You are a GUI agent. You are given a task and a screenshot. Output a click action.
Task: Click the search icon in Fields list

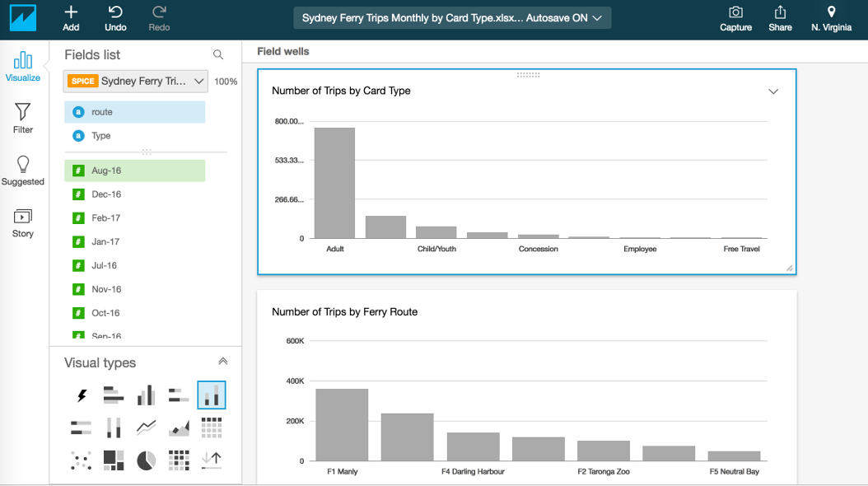pyautogui.click(x=218, y=55)
